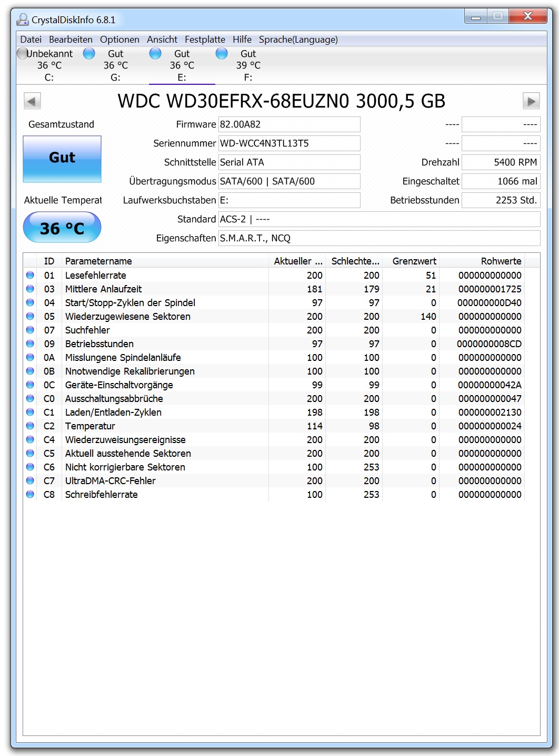Click the disk title WDC WD30EFRX-68EUZN0
Image resolution: width=559 pixels, height=756 pixels.
tap(282, 101)
